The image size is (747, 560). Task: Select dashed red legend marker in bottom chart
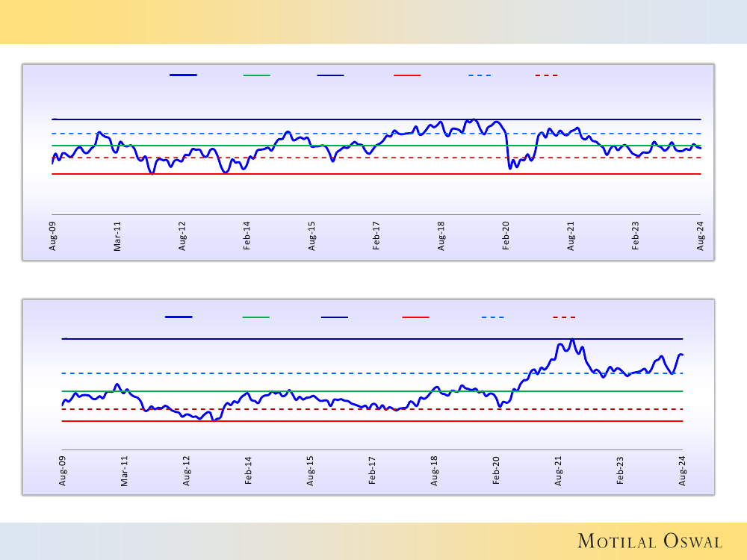click(564, 317)
